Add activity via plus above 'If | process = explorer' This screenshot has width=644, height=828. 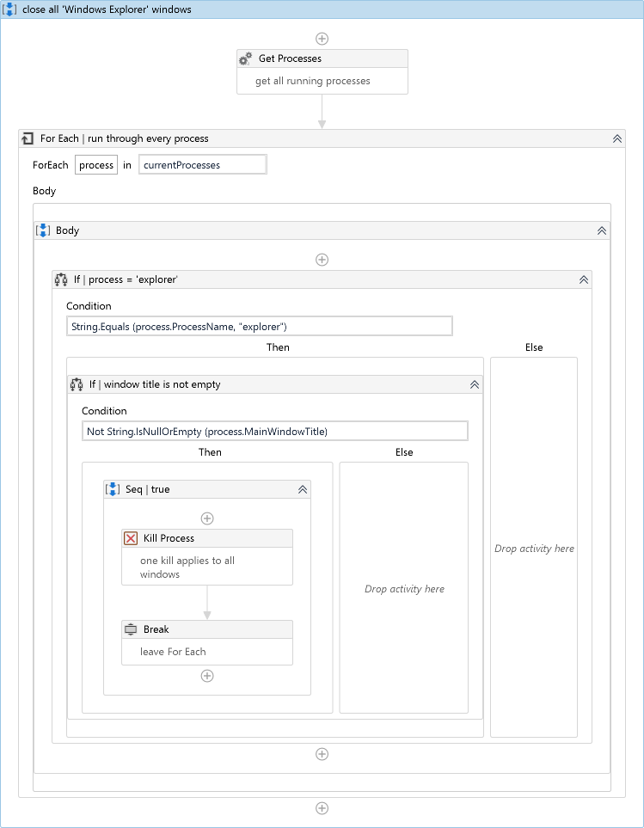pyautogui.click(x=322, y=260)
